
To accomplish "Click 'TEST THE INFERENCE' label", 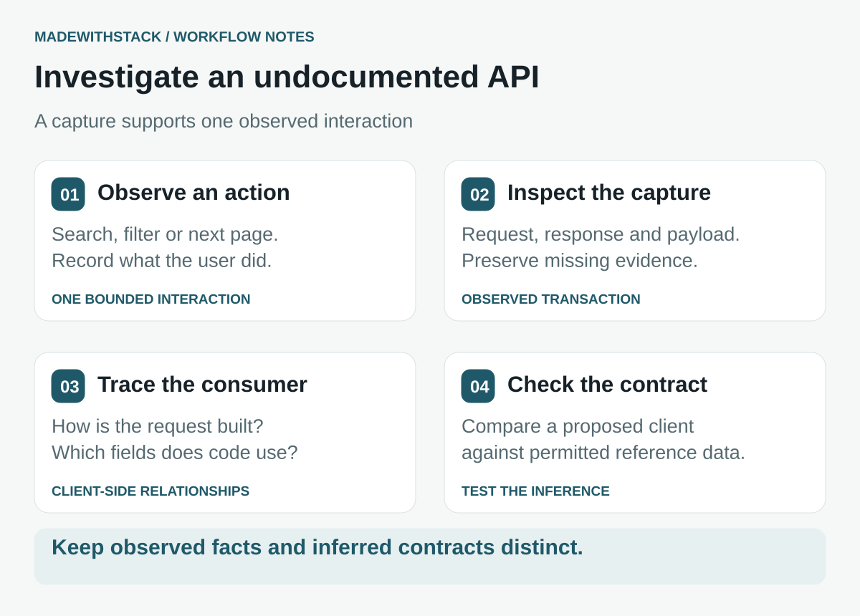I will coord(535,491).
